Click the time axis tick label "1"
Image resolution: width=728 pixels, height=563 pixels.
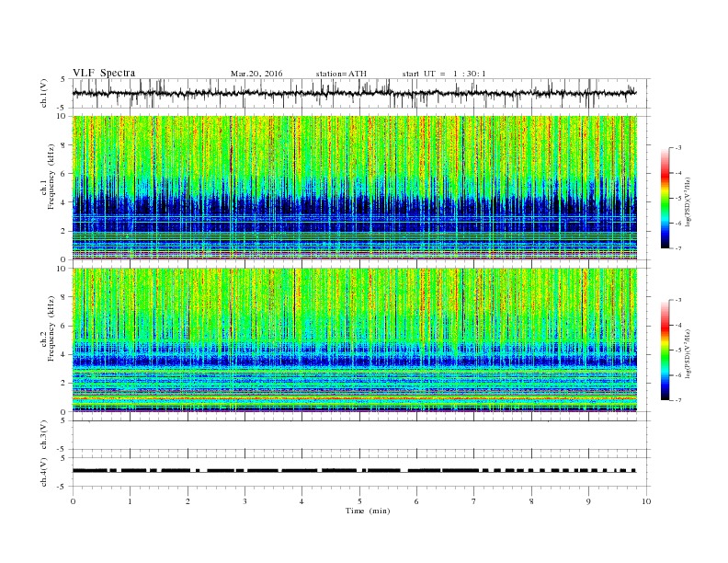click(130, 501)
